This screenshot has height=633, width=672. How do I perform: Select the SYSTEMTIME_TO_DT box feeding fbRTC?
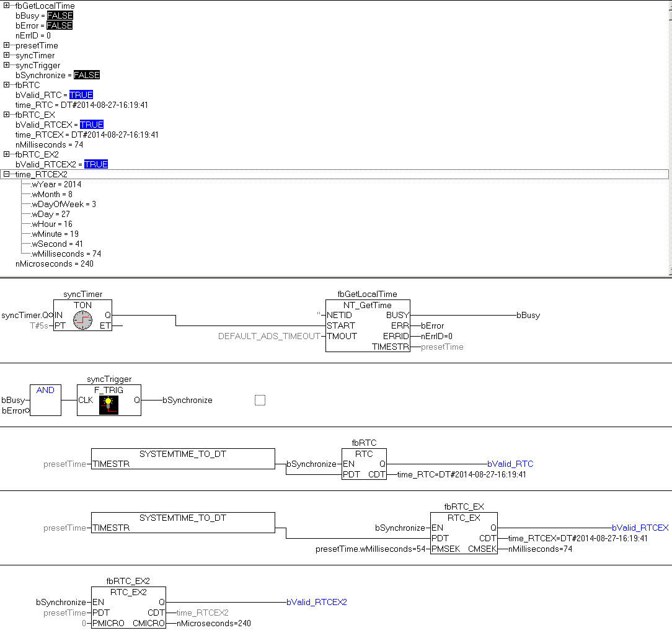pyautogui.click(x=183, y=459)
